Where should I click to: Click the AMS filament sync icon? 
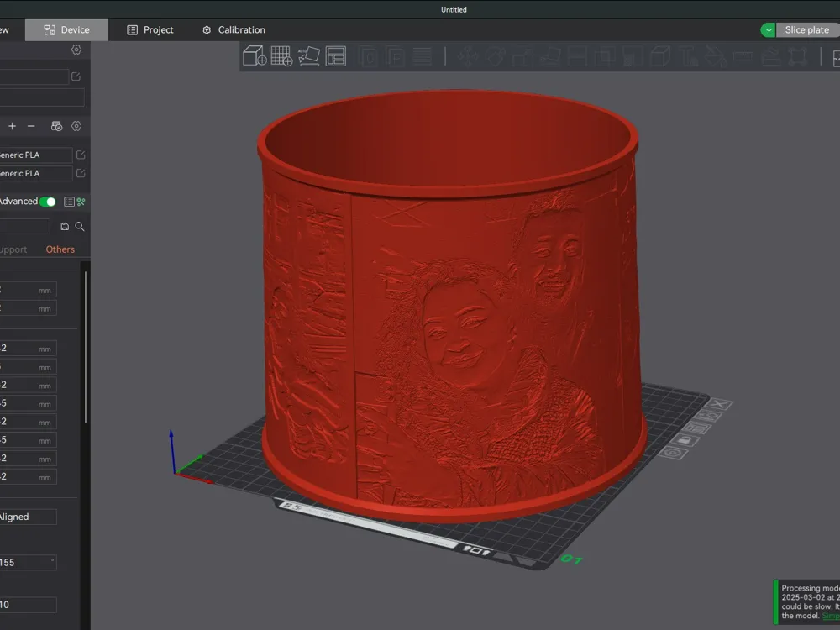[x=56, y=126]
